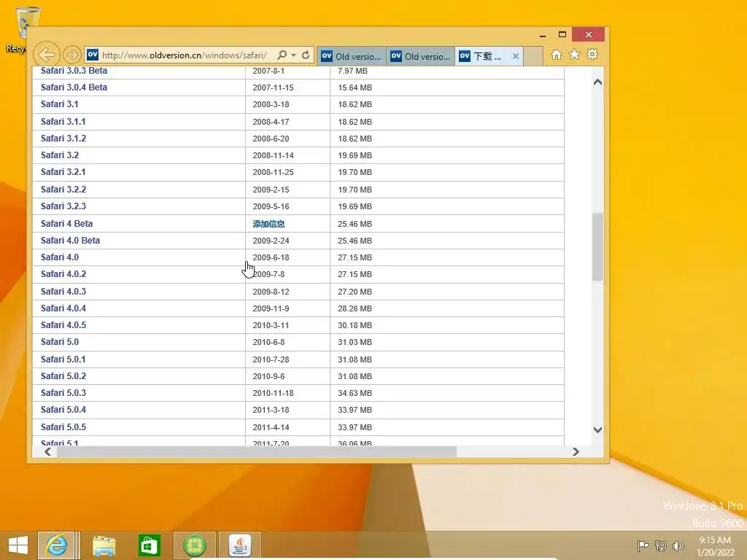The image size is (747, 560).
Task: Open the Safari 5.0.1 link
Action: tap(63, 359)
